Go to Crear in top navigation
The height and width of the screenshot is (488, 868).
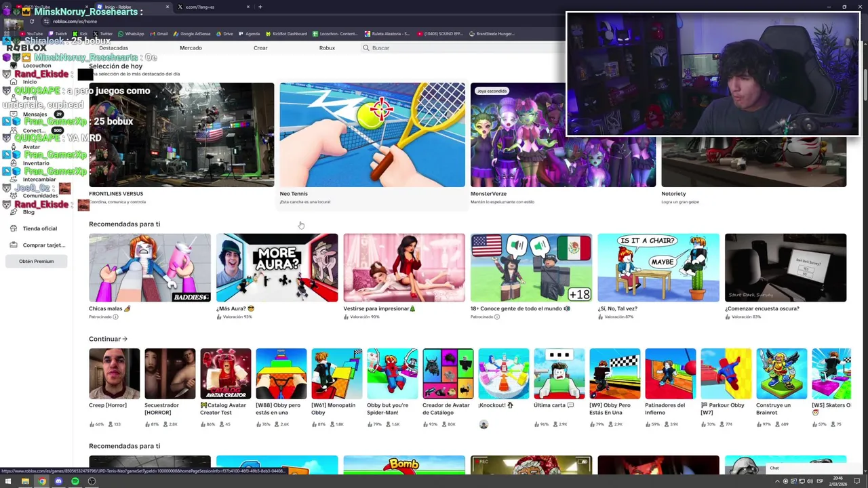click(260, 48)
